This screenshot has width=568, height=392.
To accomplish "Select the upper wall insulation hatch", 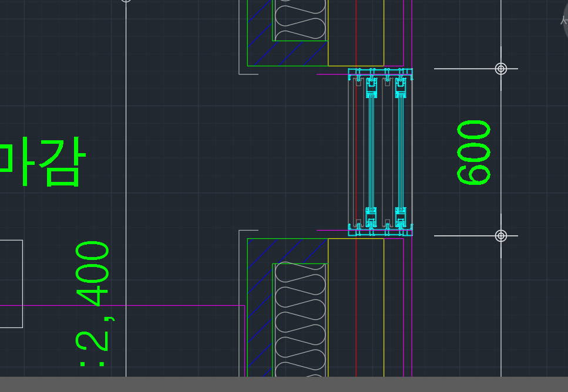I will click(300, 21).
